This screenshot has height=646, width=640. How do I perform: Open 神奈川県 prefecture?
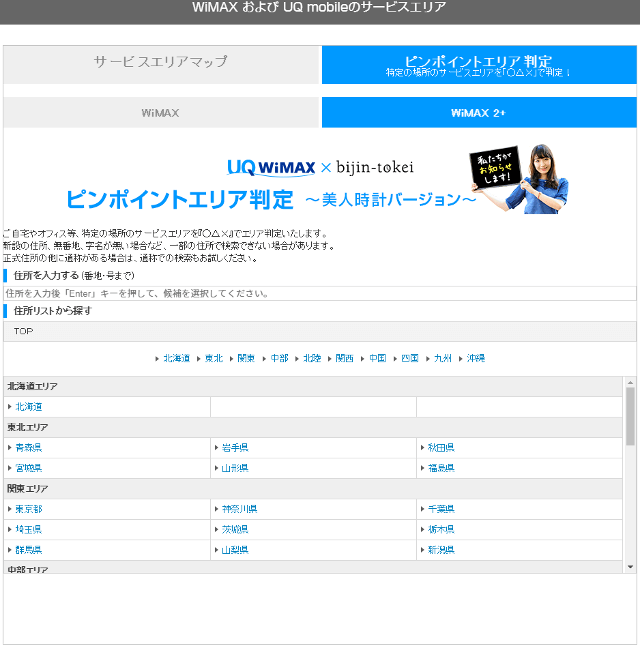239,509
